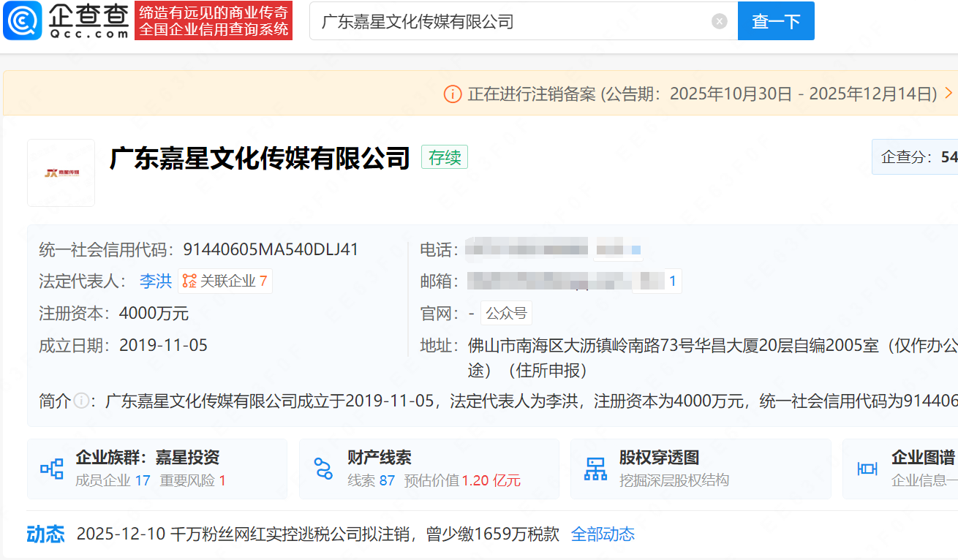Click the Qcc.com logo icon
Image resolution: width=958 pixels, height=560 pixels.
pos(23,20)
